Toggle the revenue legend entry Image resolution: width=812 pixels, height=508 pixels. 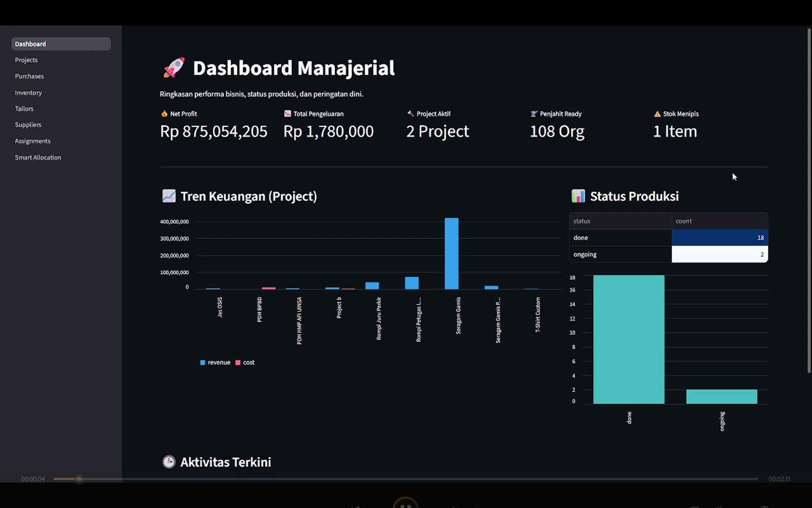point(215,362)
